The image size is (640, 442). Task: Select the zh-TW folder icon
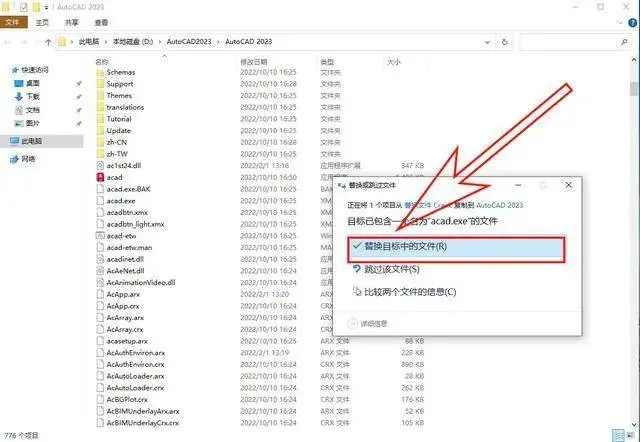(100, 154)
